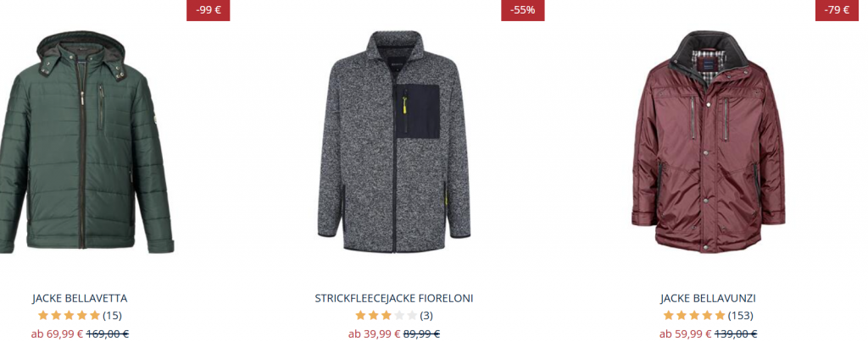The image size is (868, 342).
Task: Click the ab 69,99 € price
Action: tap(57, 334)
